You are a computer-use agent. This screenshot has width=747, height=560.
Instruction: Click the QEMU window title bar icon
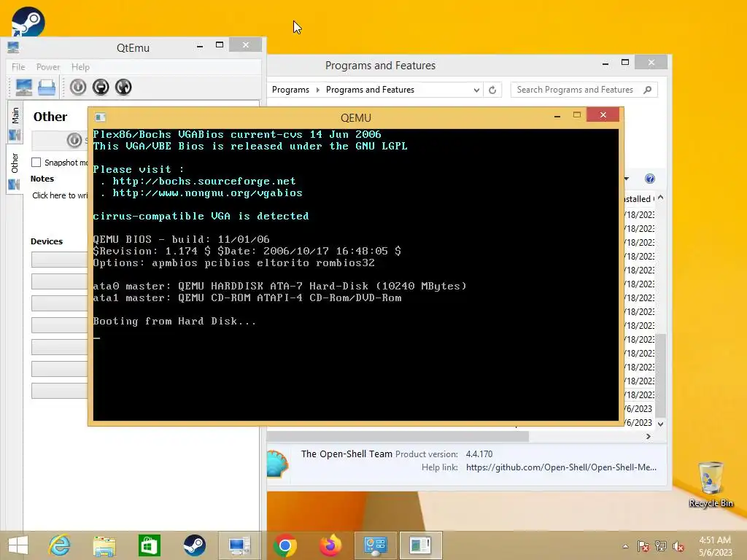(x=100, y=117)
